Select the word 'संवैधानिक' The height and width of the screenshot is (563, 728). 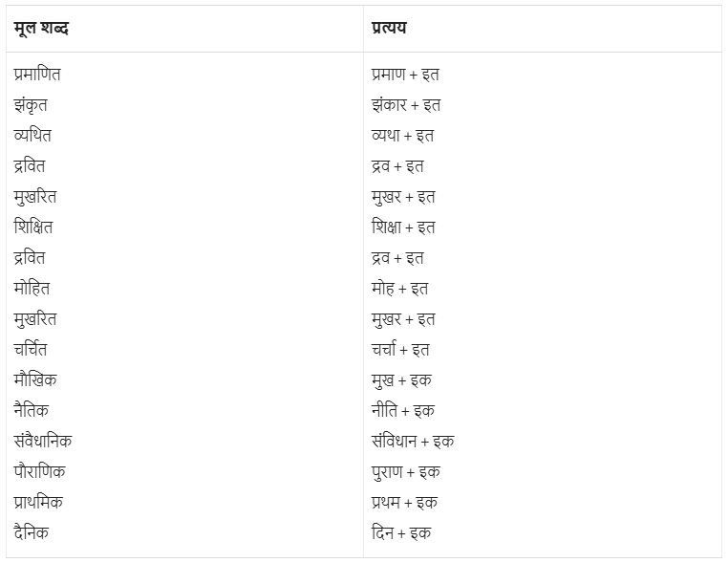tap(43, 441)
